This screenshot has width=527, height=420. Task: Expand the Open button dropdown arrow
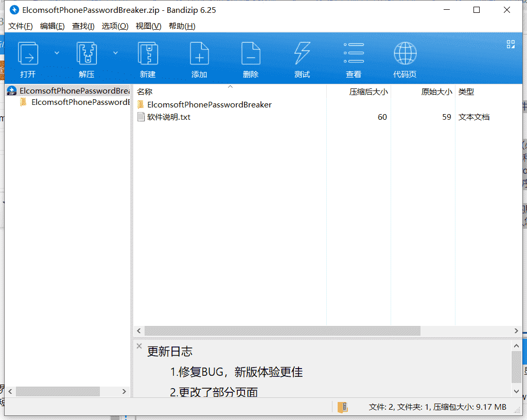click(57, 53)
